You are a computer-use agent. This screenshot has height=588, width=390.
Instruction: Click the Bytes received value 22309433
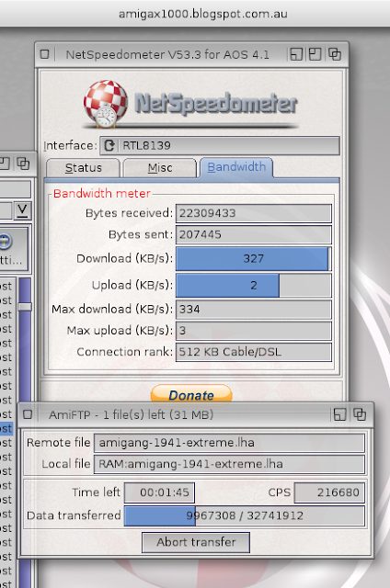pyautogui.click(x=254, y=213)
